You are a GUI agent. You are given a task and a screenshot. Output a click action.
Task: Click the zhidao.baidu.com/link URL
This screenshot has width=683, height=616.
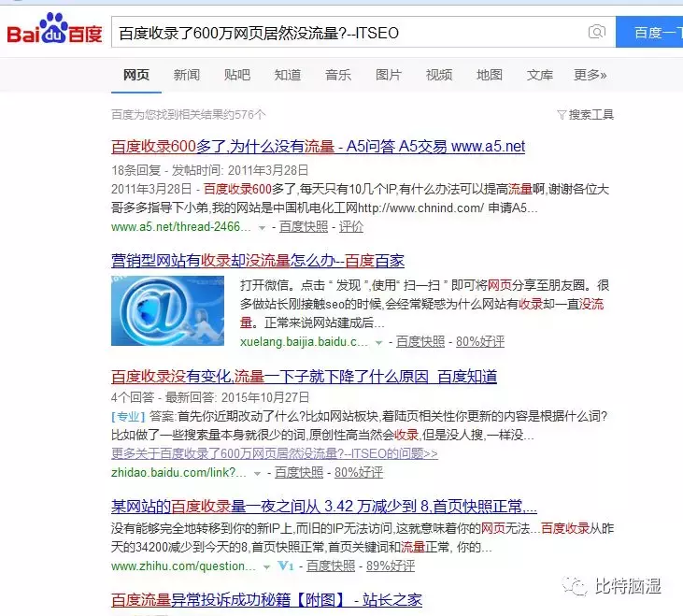(x=178, y=473)
